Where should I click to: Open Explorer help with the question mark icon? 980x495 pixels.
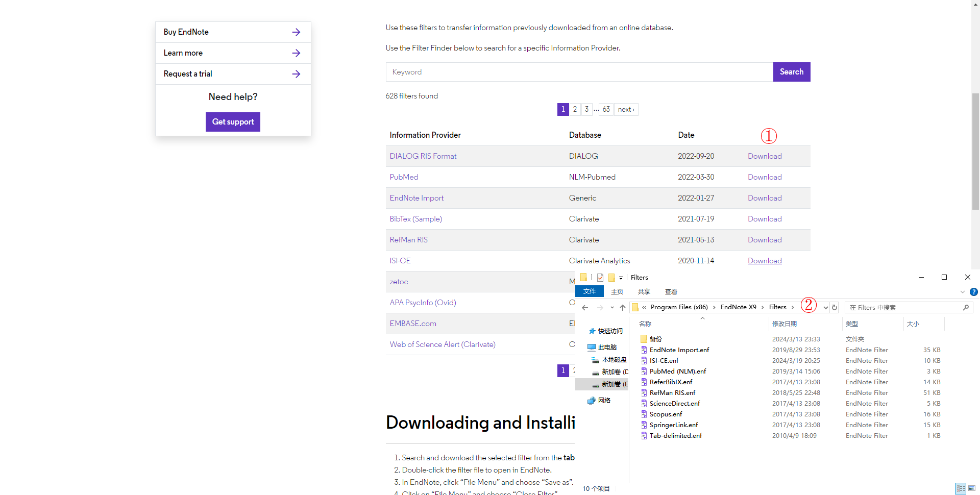click(x=974, y=292)
